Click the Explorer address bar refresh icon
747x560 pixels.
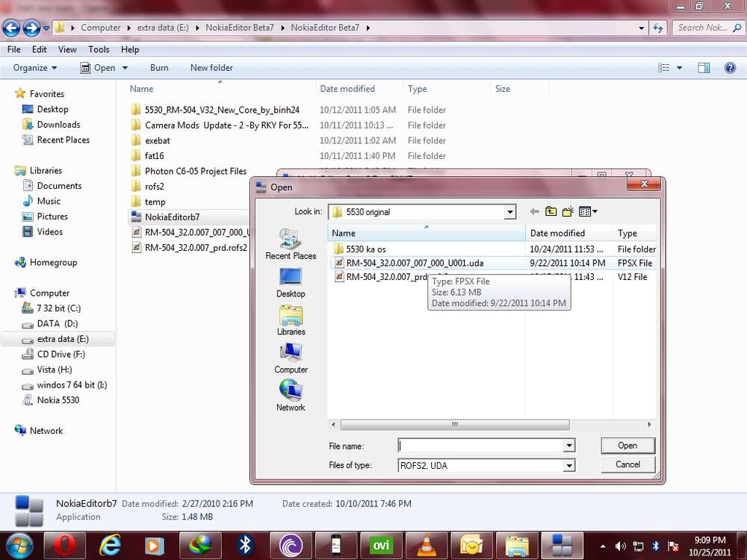[x=658, y=28]
